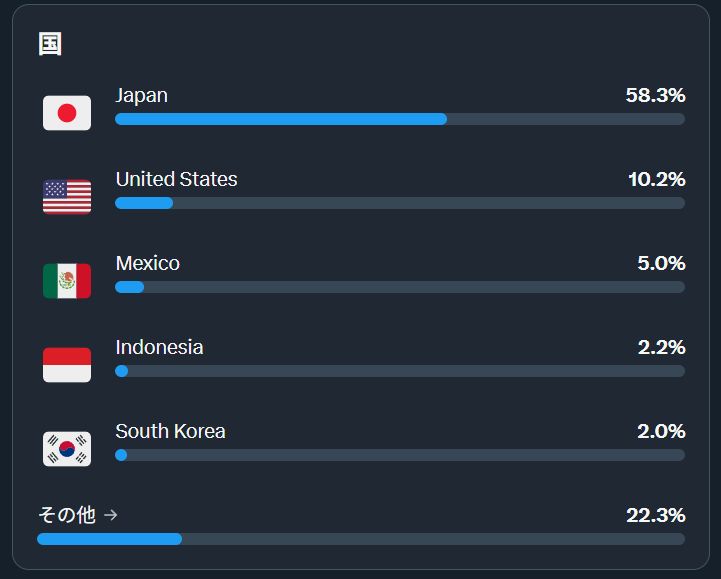
Task: Open the その他 details link
Action: point(67,515)
